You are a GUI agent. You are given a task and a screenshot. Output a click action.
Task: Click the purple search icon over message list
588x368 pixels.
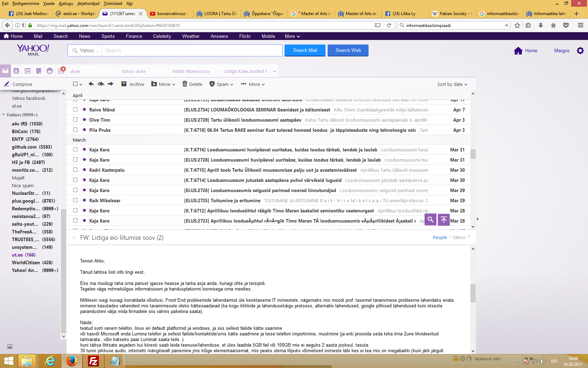(x=430, y=220)
